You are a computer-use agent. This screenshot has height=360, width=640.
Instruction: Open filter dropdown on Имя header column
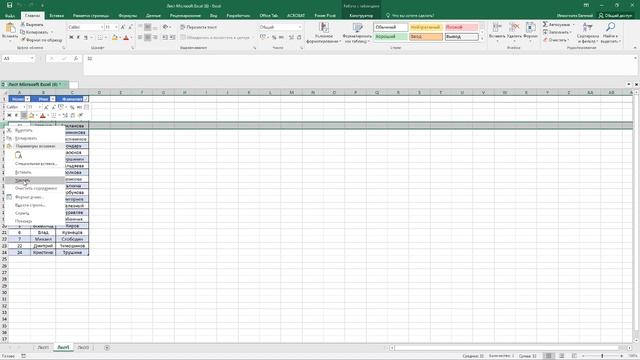pos(53,99)
